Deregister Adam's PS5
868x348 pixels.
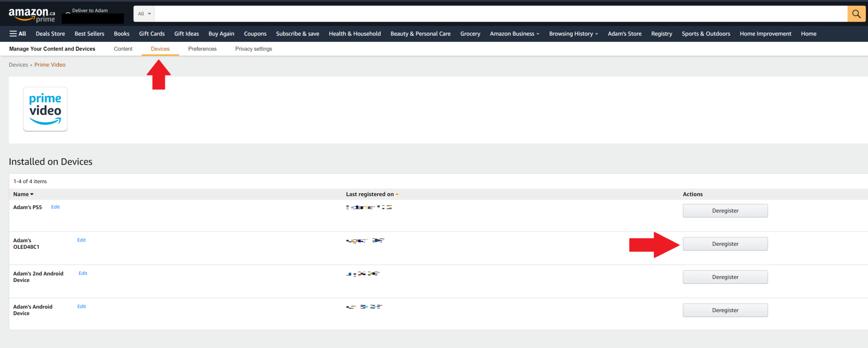point(725,211)
